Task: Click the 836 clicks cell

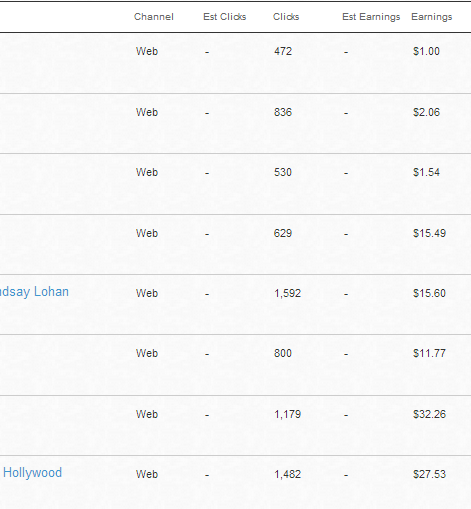Action: coord(283,112)
